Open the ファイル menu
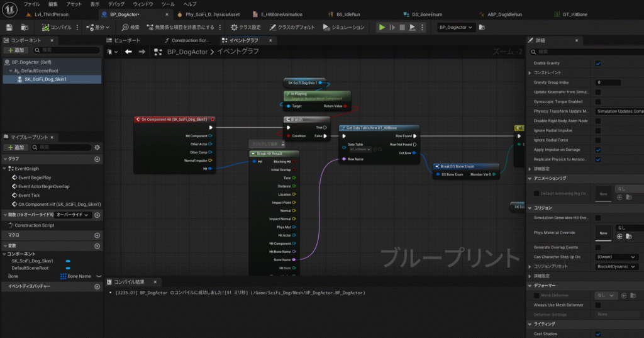 (31, 4)
